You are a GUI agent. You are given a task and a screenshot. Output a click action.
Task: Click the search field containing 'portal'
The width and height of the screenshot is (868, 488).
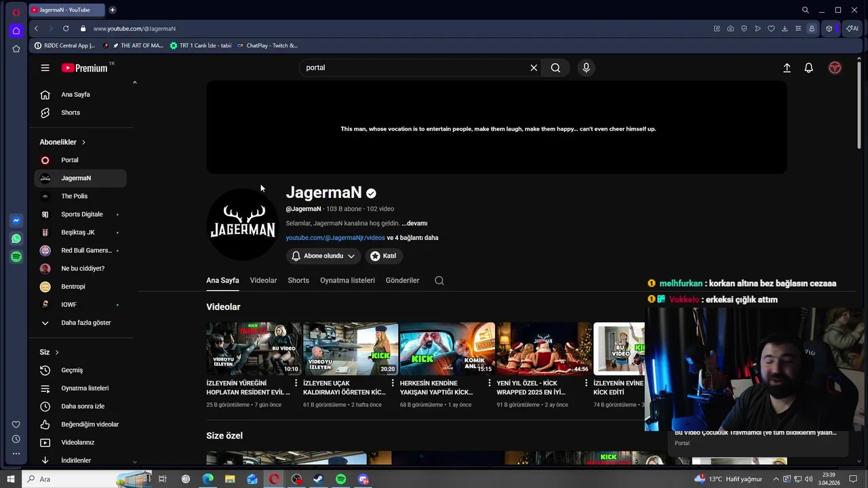click(x=414, y=68)
